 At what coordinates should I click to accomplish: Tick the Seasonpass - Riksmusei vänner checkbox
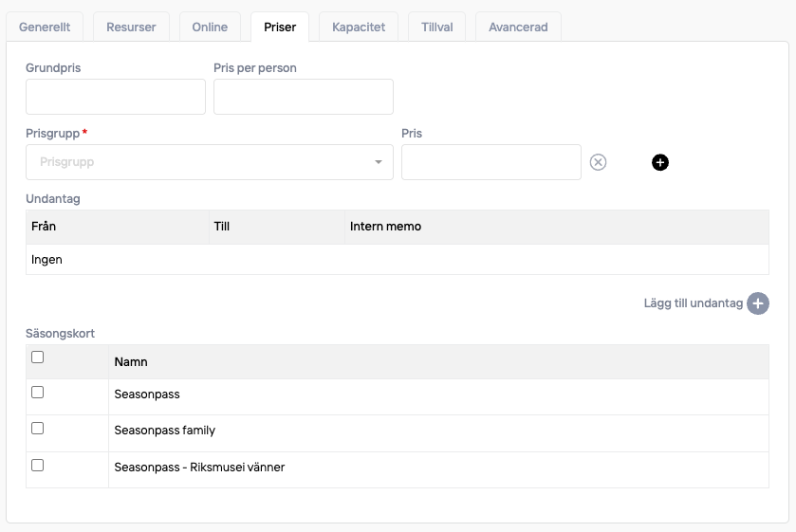38,466
